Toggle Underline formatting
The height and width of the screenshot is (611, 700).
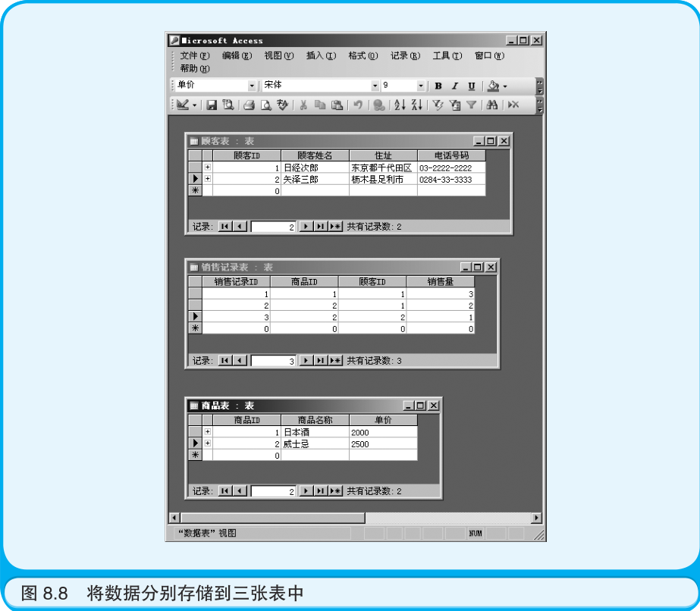pos(472,86)
